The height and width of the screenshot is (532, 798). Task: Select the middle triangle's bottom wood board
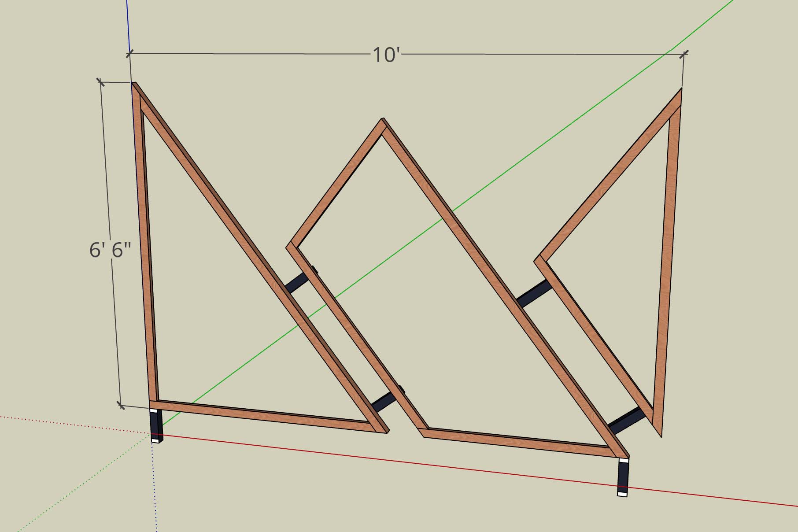tap(515, 441)
